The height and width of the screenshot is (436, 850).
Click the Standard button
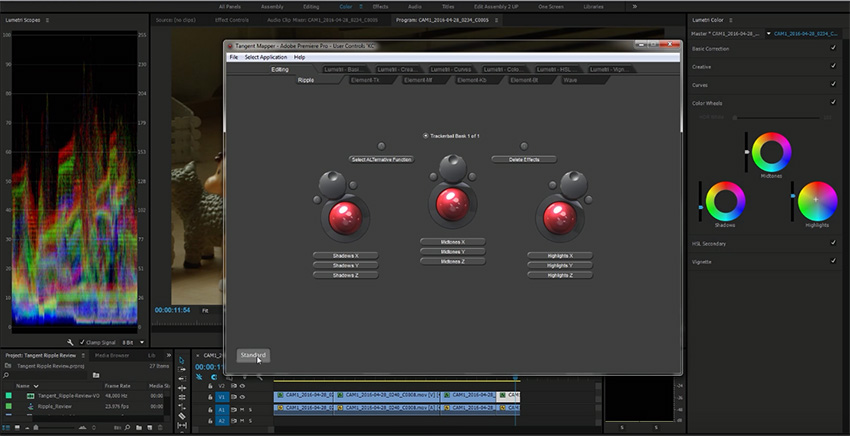[253, 355]
